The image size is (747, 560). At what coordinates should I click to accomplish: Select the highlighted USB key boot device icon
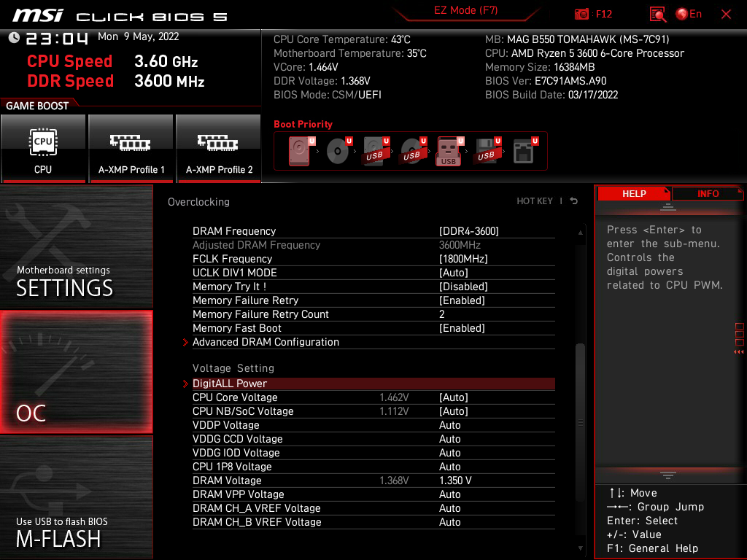450,151
